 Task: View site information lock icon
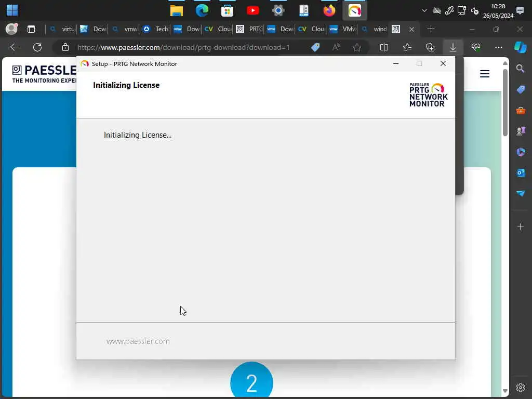pos(65,47)
